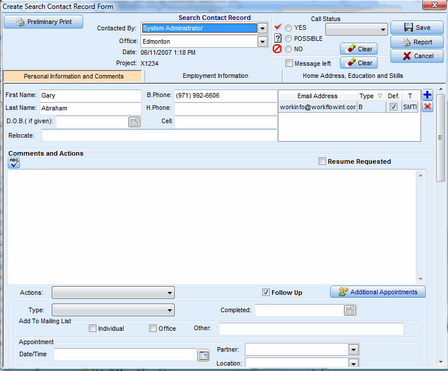Image resolution: width=448 pixels, height=371 pixels.
Task: Click the Clear button beside Message left
Action: pos(359,63)
